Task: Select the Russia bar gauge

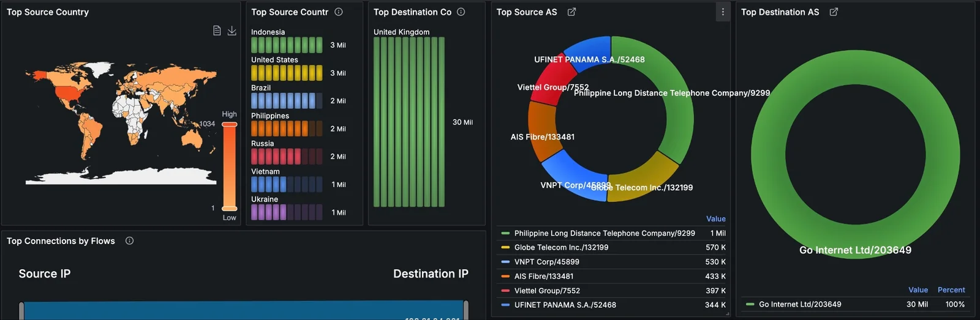Action: pyautogui.click(x=287, y=156)
